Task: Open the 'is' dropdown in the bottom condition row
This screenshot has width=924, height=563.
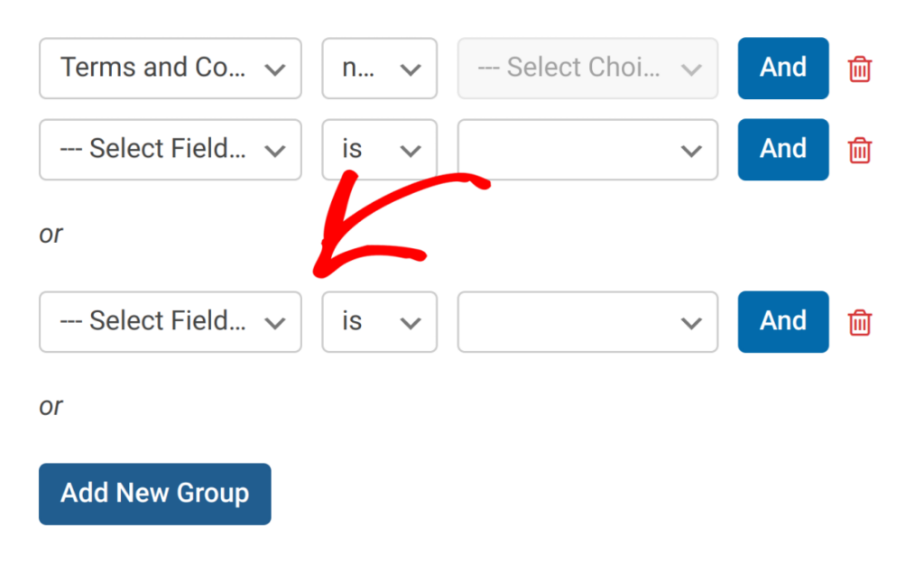Action: point(379,322)
